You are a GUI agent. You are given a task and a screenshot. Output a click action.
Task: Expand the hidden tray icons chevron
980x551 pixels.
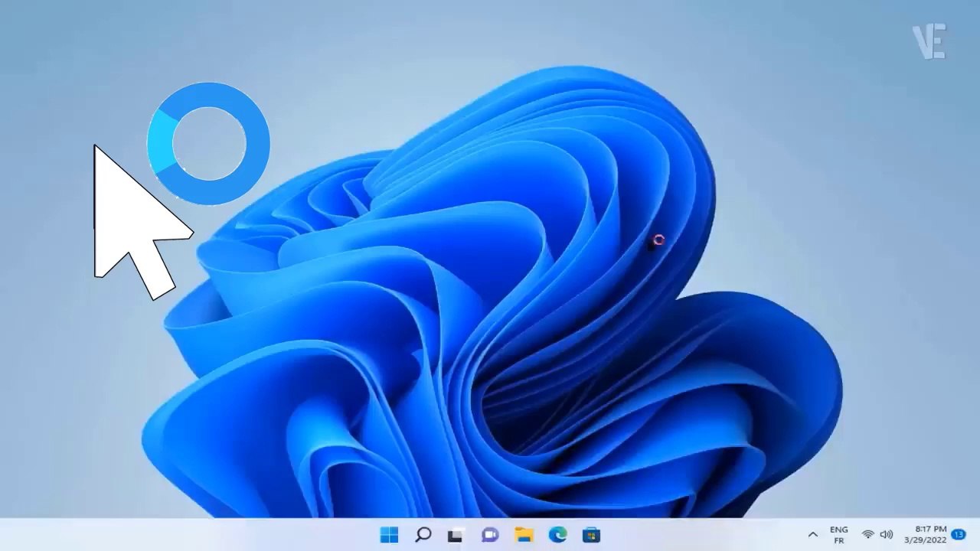click(x=813, y=534)
